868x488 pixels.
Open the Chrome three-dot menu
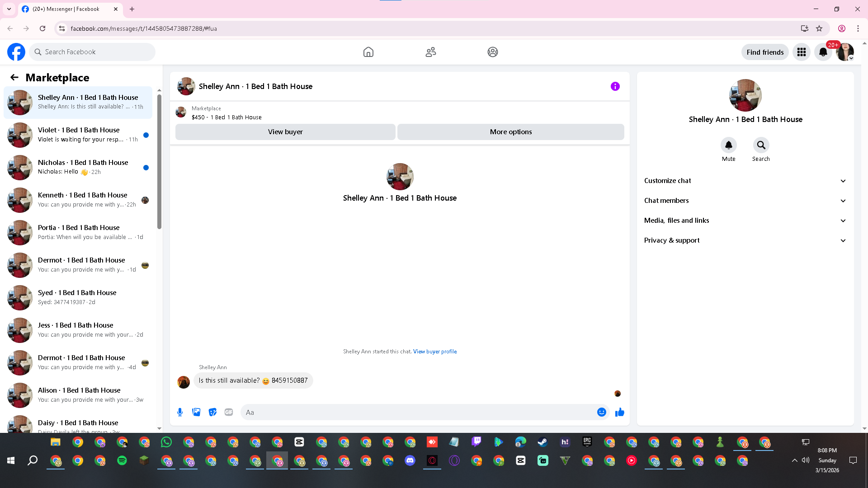pyautogui.click(x=858, y=28)
